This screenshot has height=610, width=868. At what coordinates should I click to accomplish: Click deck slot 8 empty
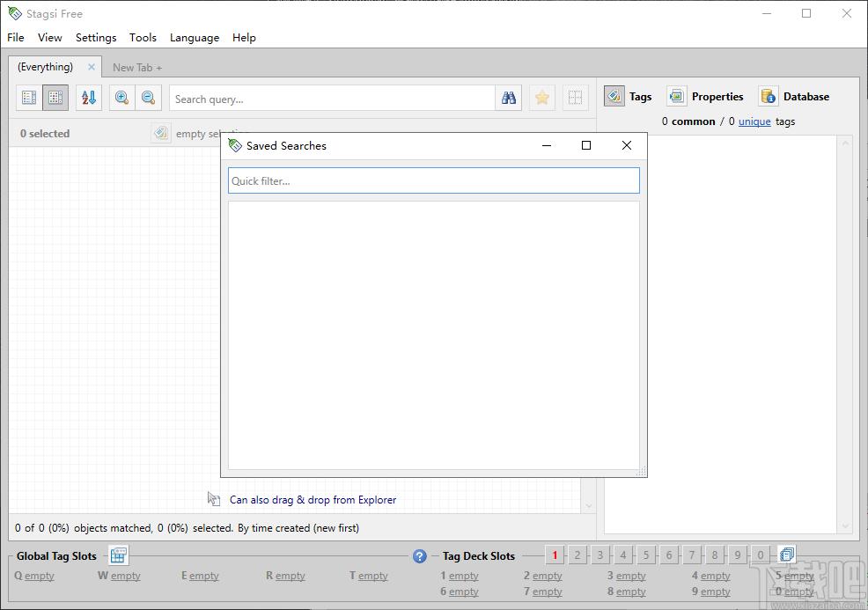point(627,592)
